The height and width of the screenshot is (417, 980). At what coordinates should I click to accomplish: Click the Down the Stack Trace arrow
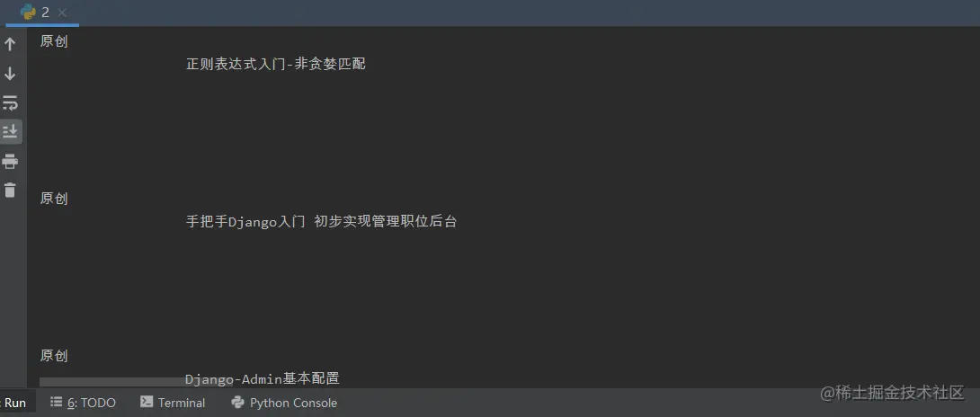pyautogui.click(x=10, y=74)
